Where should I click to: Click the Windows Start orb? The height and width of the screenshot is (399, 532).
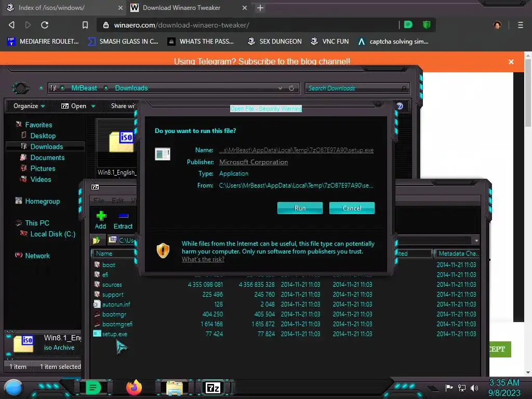pyautogui.click(x=14, y=388)
